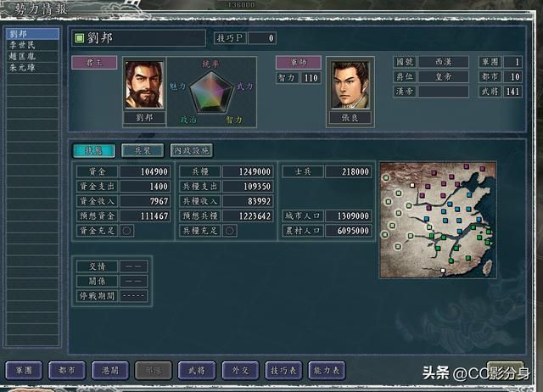Click the 統率 label on the radar chart
543x392 pixels.
211,64
